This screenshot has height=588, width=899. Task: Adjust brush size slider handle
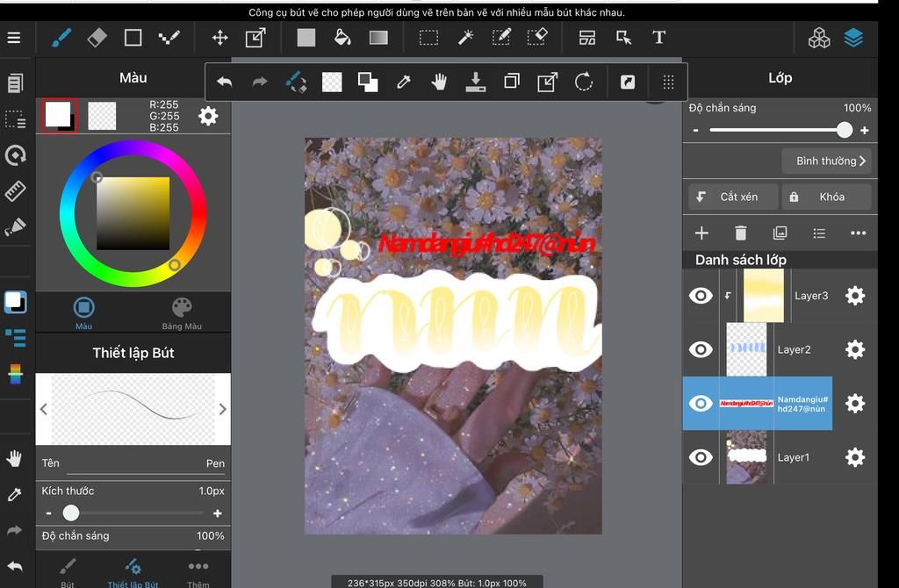[x=71, y=513]
